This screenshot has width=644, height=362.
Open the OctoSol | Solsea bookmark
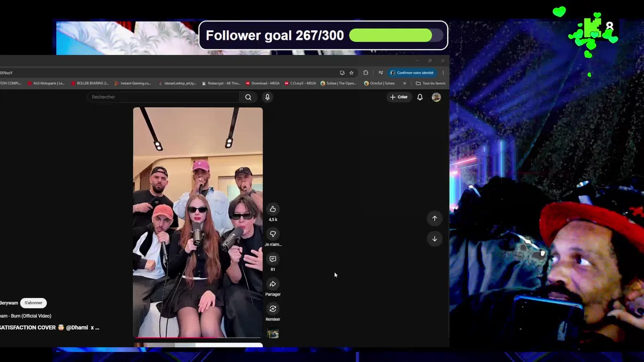click(379, 83)
